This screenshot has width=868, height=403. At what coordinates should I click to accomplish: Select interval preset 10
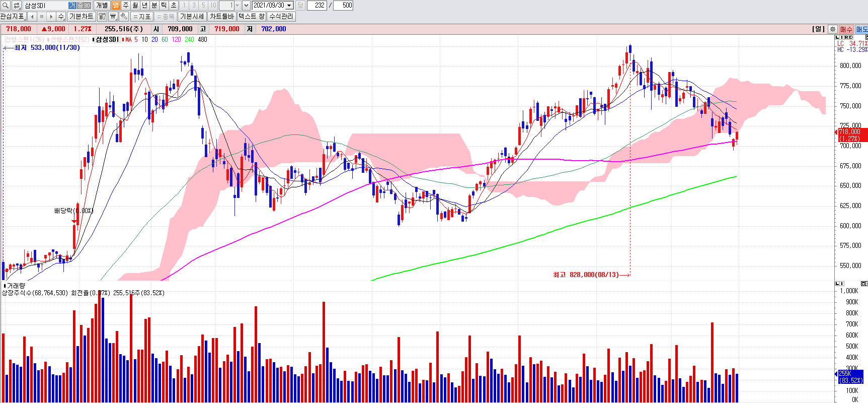[213, 6]
